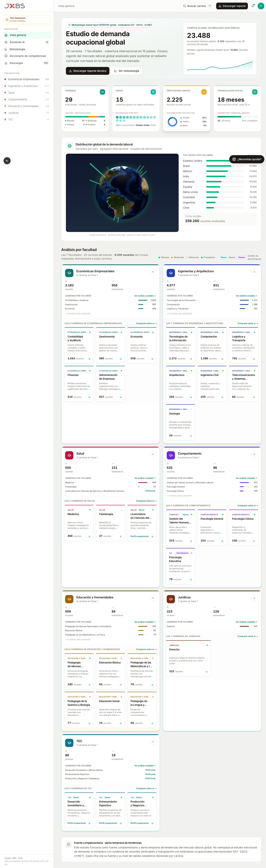Select Económicas-Empresariales faculty in sidebar

click(x=27, y=79)
